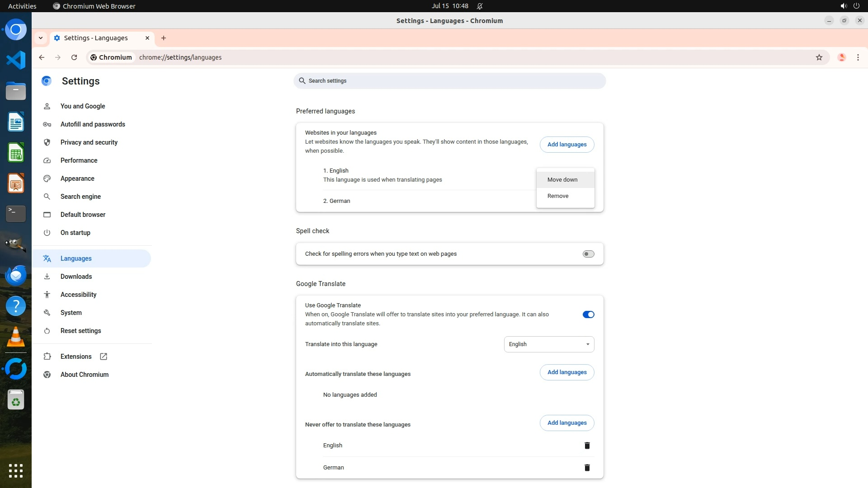Reload the settings page
Image resolution: width=868 pixels, height=488 pixels.
74,57
